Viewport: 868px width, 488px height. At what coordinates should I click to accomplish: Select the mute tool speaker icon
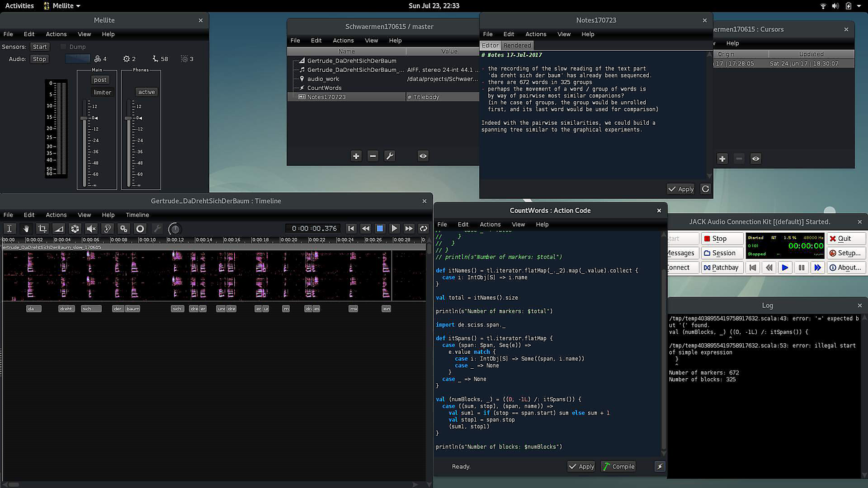coord(91,229)
